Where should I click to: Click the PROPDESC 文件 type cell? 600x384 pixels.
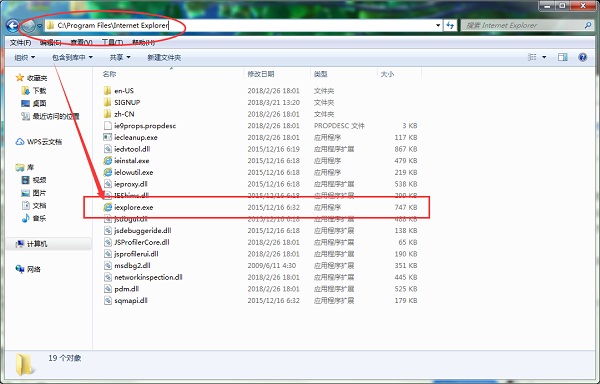click(339, 125)
